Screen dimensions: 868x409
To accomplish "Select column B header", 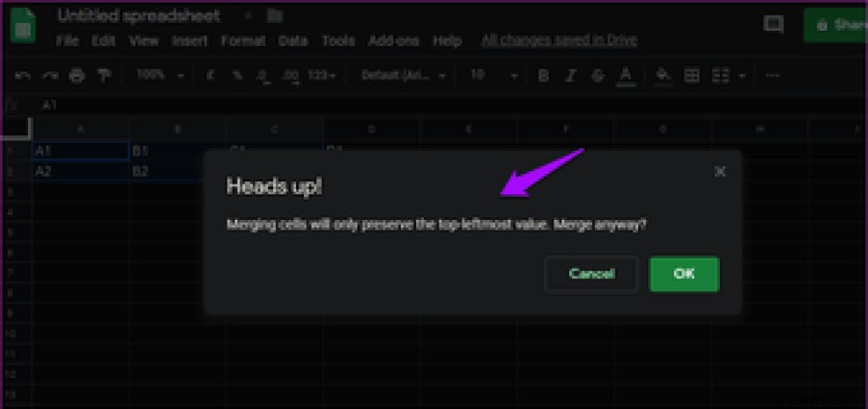I will point(177,129).
